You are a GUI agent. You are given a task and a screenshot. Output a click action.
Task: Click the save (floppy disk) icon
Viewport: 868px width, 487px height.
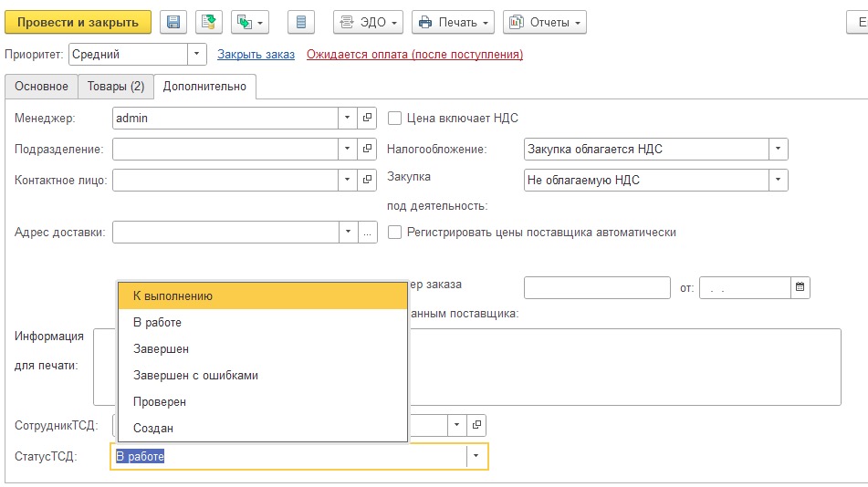click(x=173, y=22)
